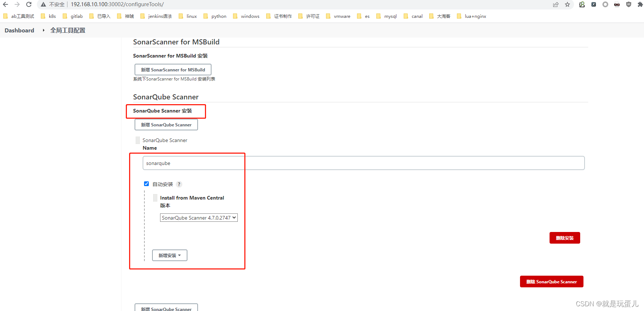Open the mysql bookmark folder

387,16
